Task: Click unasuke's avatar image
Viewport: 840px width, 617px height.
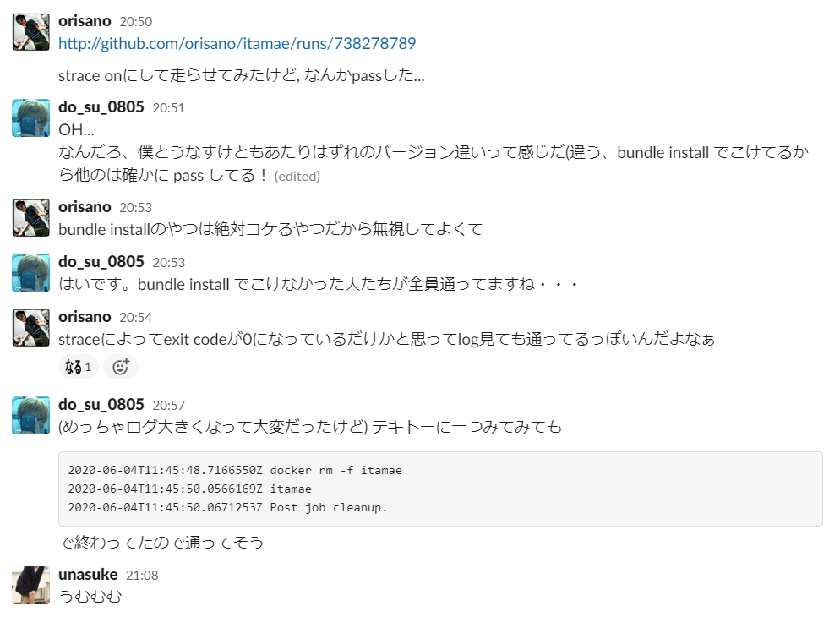Action: pos(31,586)
